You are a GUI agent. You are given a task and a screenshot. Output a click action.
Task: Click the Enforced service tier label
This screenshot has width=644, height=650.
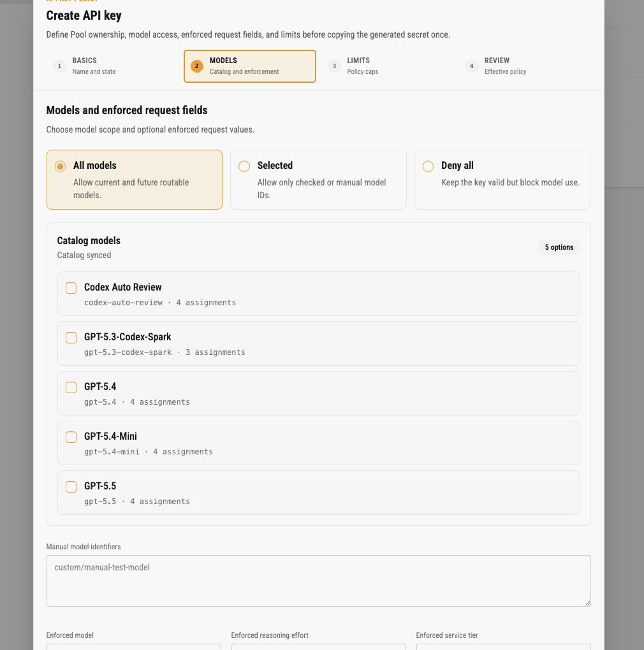point(447,635)
